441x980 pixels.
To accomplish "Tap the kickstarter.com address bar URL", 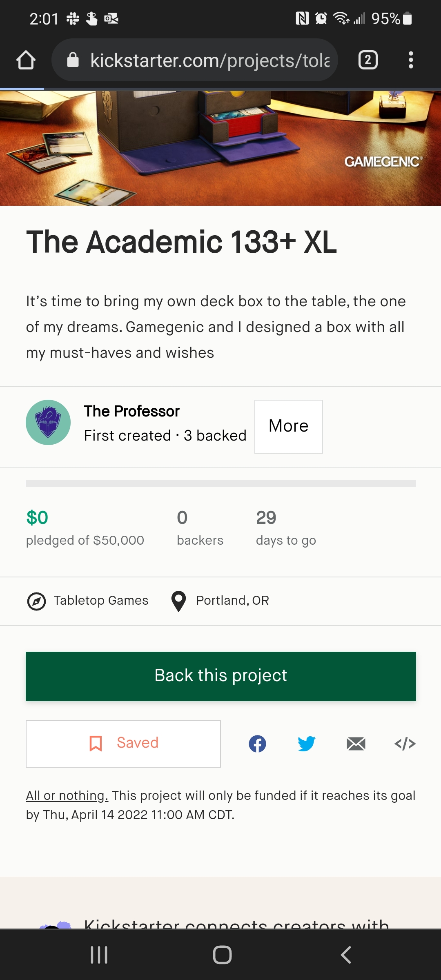I will click(x=210, y=60).
